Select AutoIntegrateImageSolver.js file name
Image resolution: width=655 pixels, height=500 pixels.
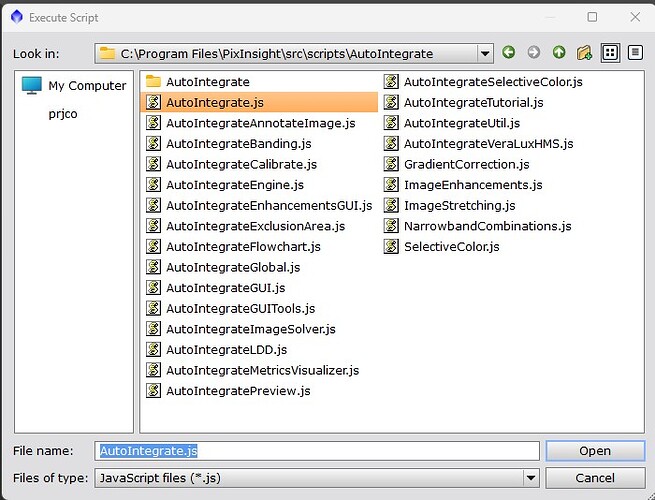(251, 329)
